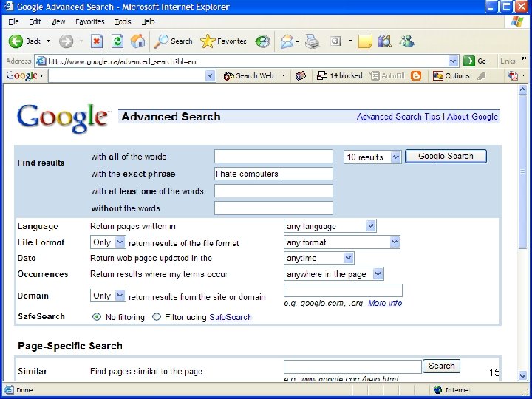Click the at least one of the words field
Screen dimensions: 532x399
(x=273, y=191)
